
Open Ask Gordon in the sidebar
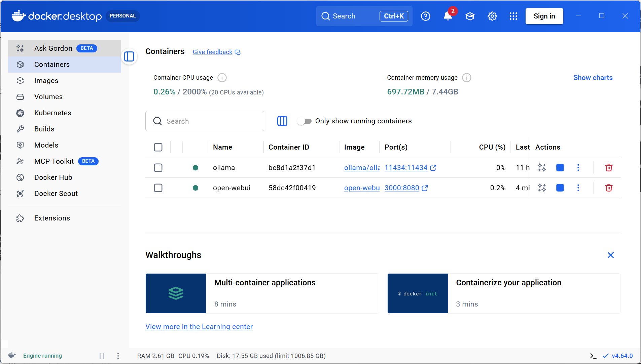tap(65, 48)
